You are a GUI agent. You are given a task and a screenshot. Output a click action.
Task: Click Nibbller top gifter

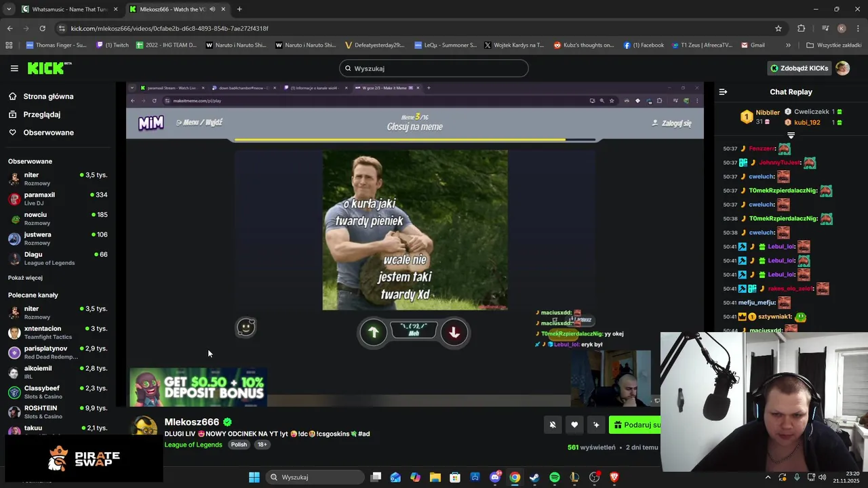[760, 116]
